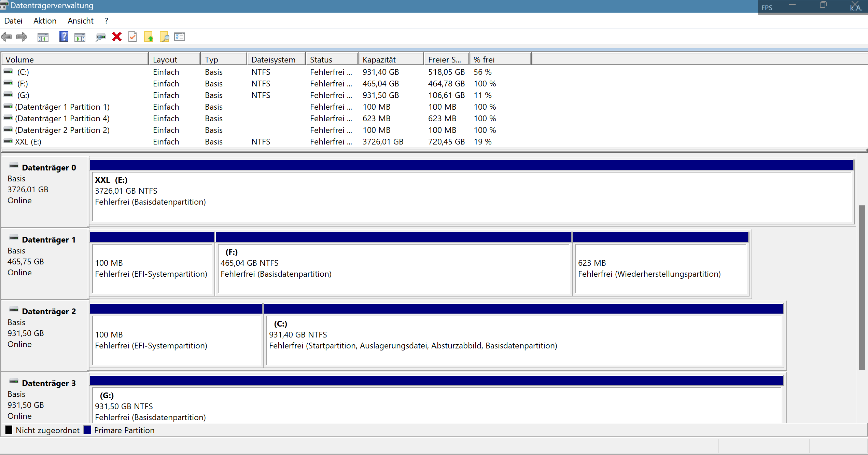
Task: Click the checklist settings toolbar icon
Action: click(180, 37)
